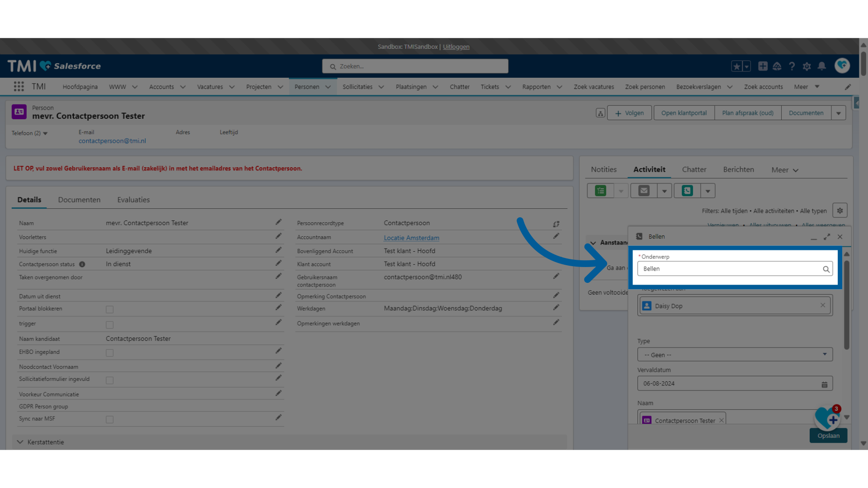Click the contactpersoon@tmi.nl email link
Image resolution: width=868 pixels, height=488 pixels.
pos(112,141)
